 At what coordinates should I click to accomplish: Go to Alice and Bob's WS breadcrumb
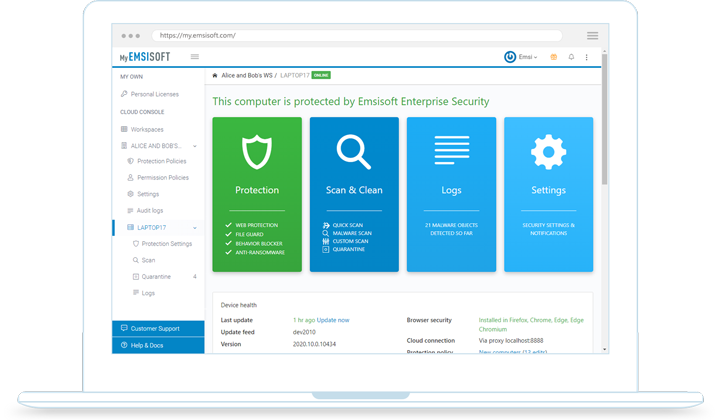[247, 76]
